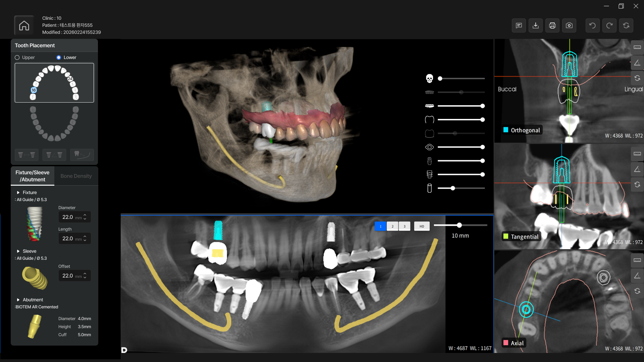644x362 pixels.
Task: Select the ruler tool in Axial view
Action: 637,260
